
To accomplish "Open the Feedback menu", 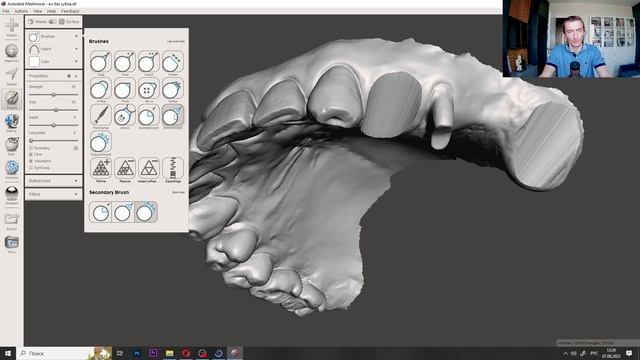I will 70,11.
